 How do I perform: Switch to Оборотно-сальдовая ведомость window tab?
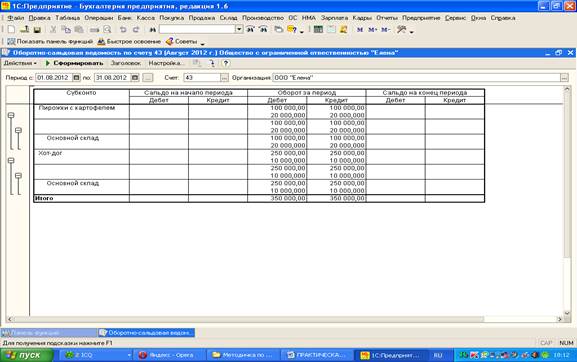[146, 333]
